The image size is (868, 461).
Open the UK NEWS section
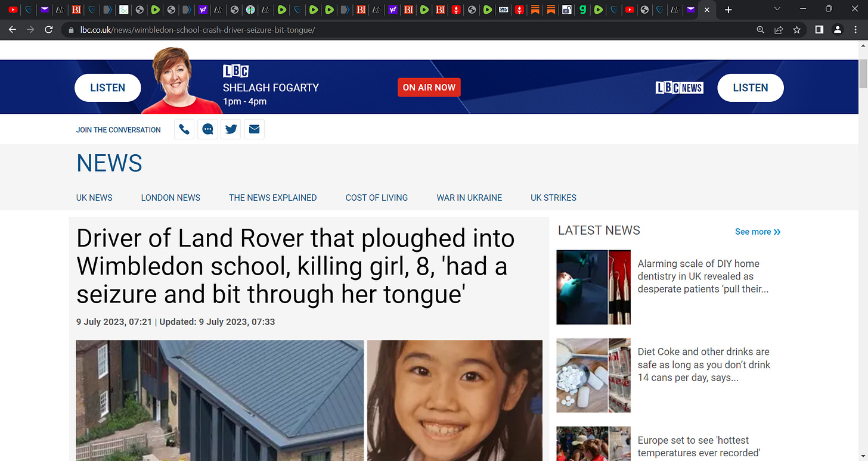click(x=94, y=198)
